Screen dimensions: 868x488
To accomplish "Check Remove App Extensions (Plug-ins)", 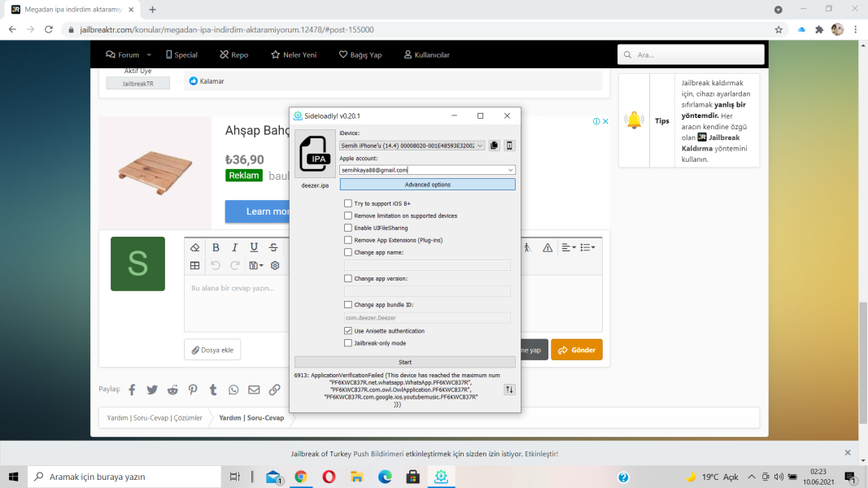I will [x=348, y=240].
